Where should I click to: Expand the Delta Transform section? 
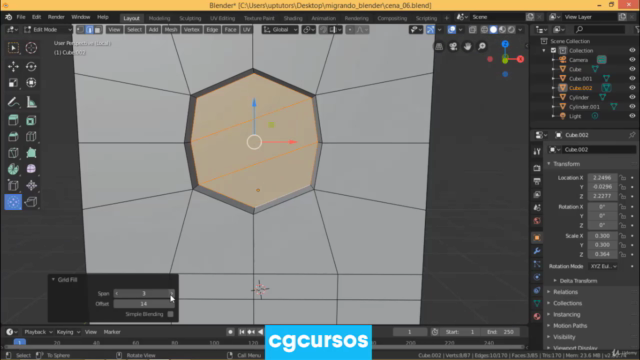(578, 281)
